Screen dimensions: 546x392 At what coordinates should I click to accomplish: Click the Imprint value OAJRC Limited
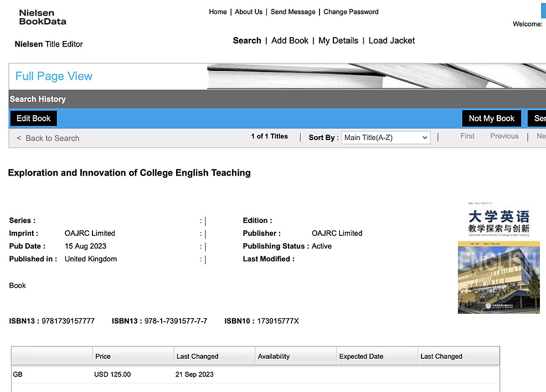click(90, 233)
